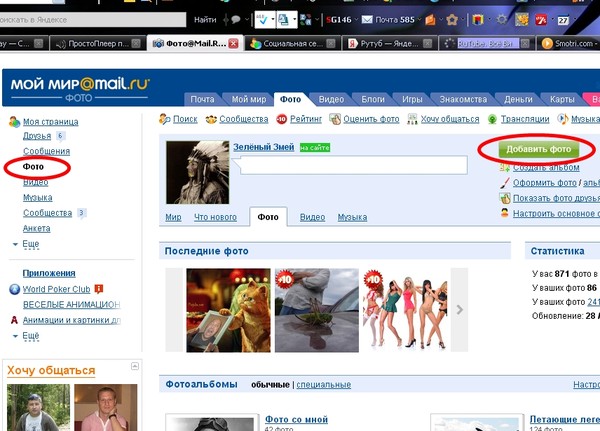
Task: Click the red A icon for Анимации и картинки
Action: [x=14, y=320]
